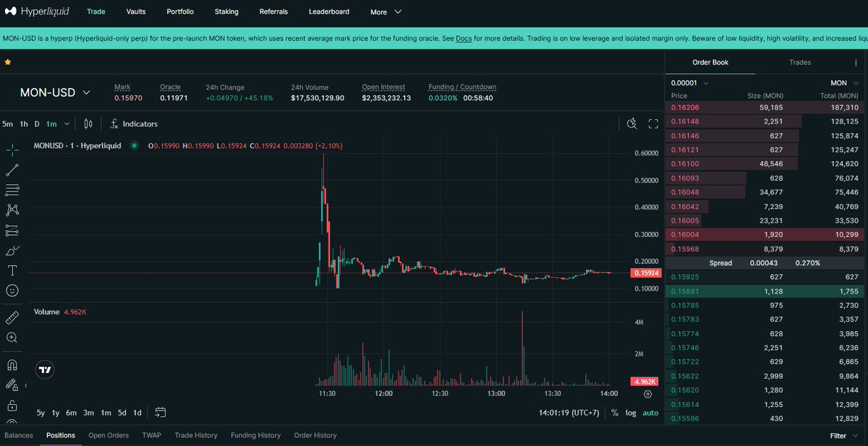This screenshot has width=868, height=446.
Task: Set chart range to 5d
Action: 122,413
